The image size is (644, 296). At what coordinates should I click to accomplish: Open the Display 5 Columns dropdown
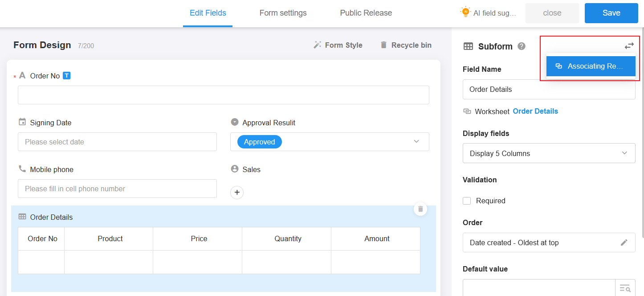549,153
